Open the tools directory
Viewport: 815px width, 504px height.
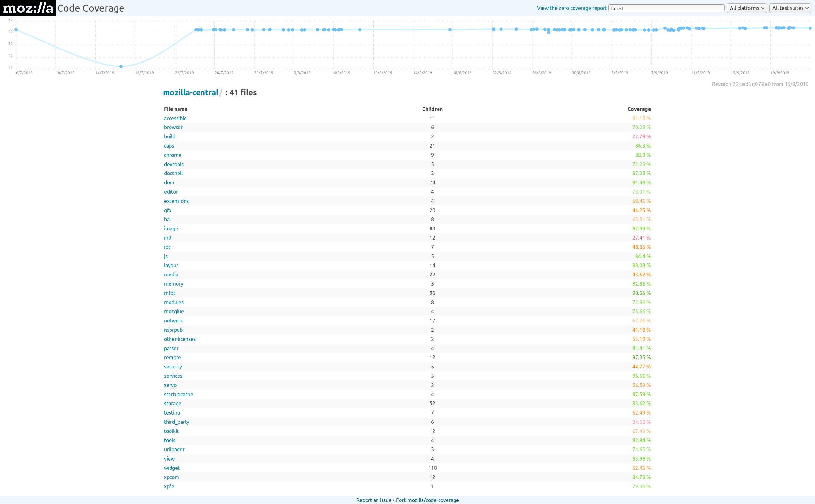170,440
